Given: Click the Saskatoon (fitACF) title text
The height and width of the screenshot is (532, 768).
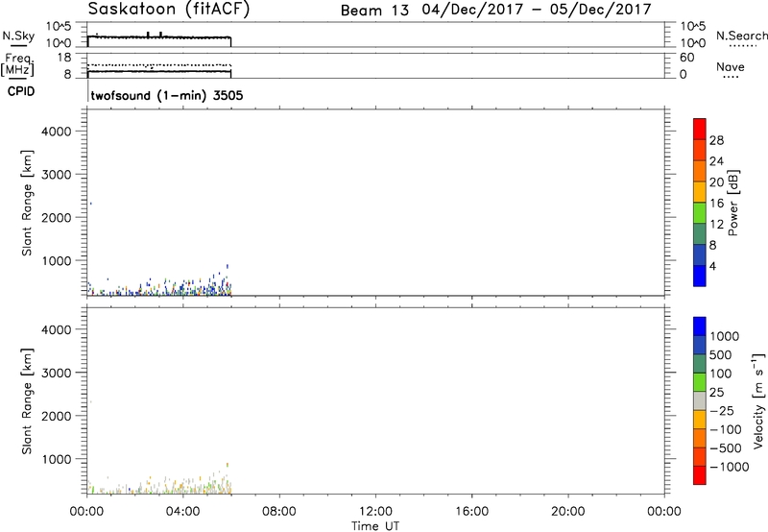Looking at the screenshot, I should 169,10.
